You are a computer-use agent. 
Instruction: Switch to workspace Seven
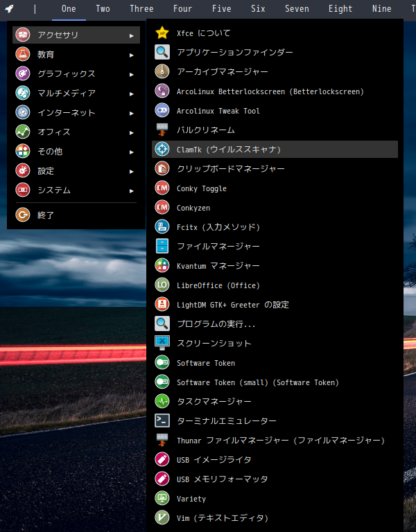(297, 9)
